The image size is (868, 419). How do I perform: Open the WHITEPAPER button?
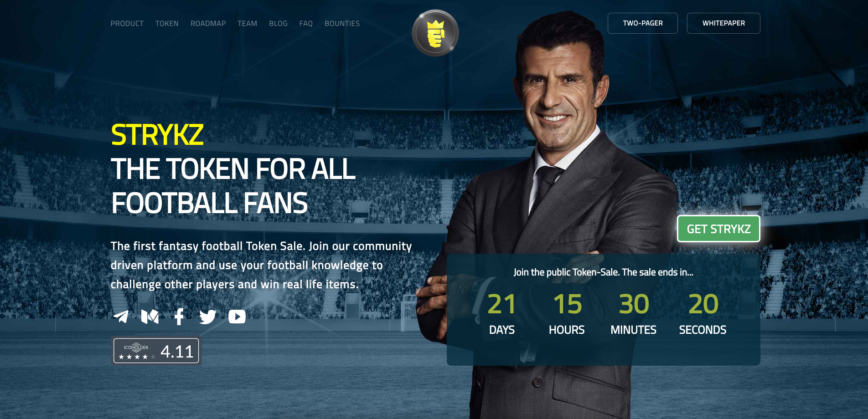click(723, 23)
